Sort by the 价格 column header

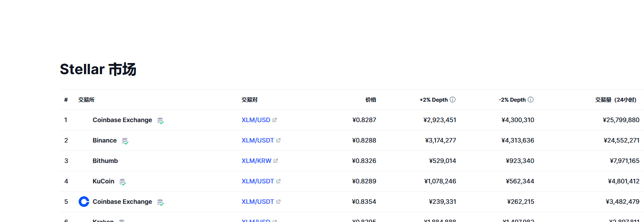pos(371,100)
